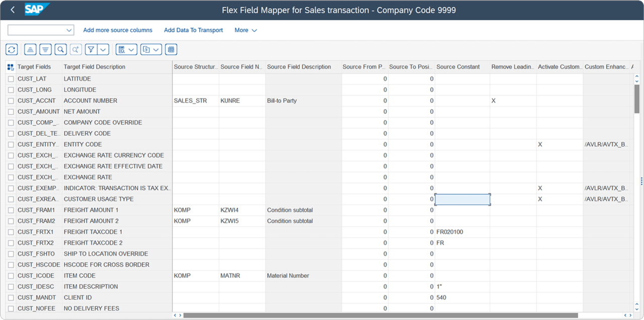The width and height of the screenshot is (644, 320).
Task: Open the view settings icon
Action: click(x=122, y=49)
